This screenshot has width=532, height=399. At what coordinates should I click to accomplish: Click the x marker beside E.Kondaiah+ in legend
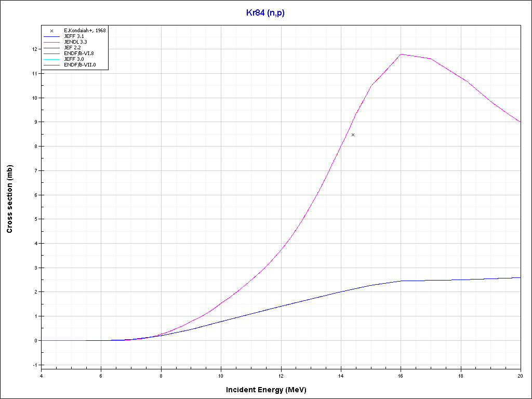[51, 31]
